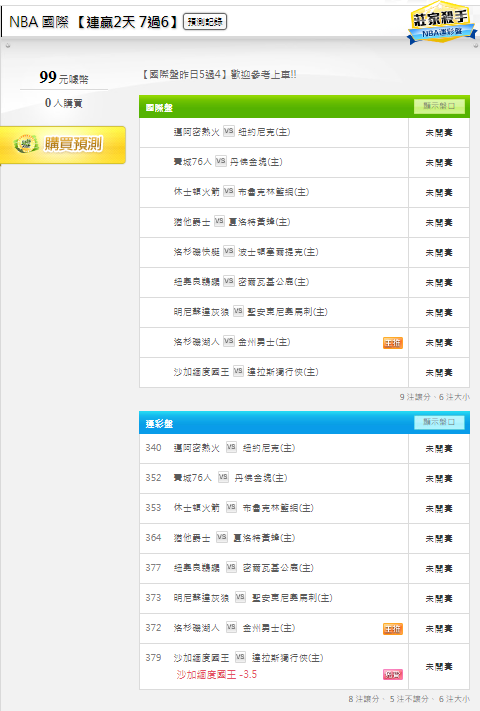
Task: Click the coin icon on the purchase button
Action: pos(26,144)
